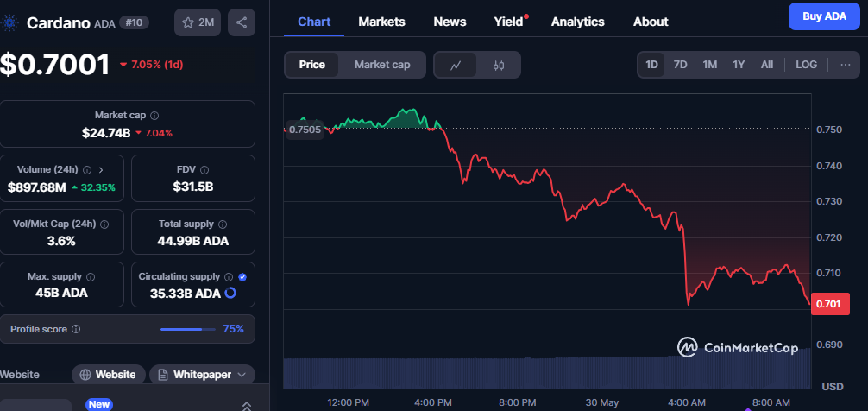The width and height of the screenshot is (868, 411).
Task: Show Profile score info icon
Action: click(x=76, y=329)
